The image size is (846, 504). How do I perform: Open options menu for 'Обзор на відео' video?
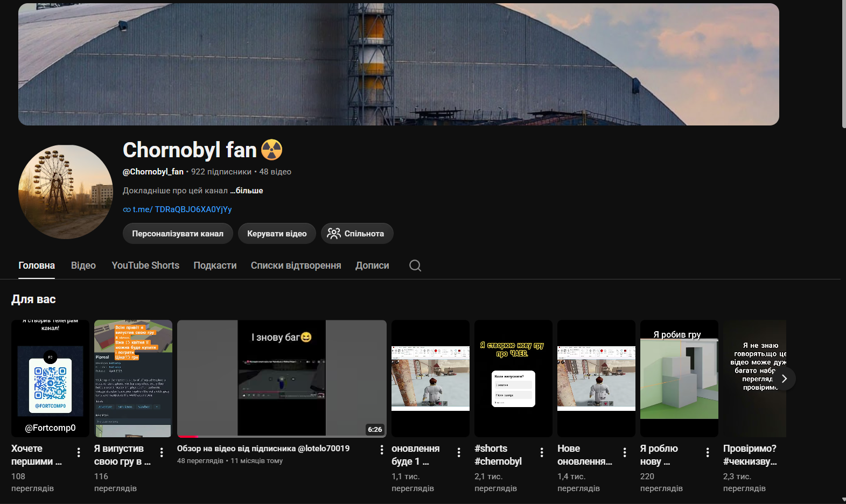click(x=382, y=450)
